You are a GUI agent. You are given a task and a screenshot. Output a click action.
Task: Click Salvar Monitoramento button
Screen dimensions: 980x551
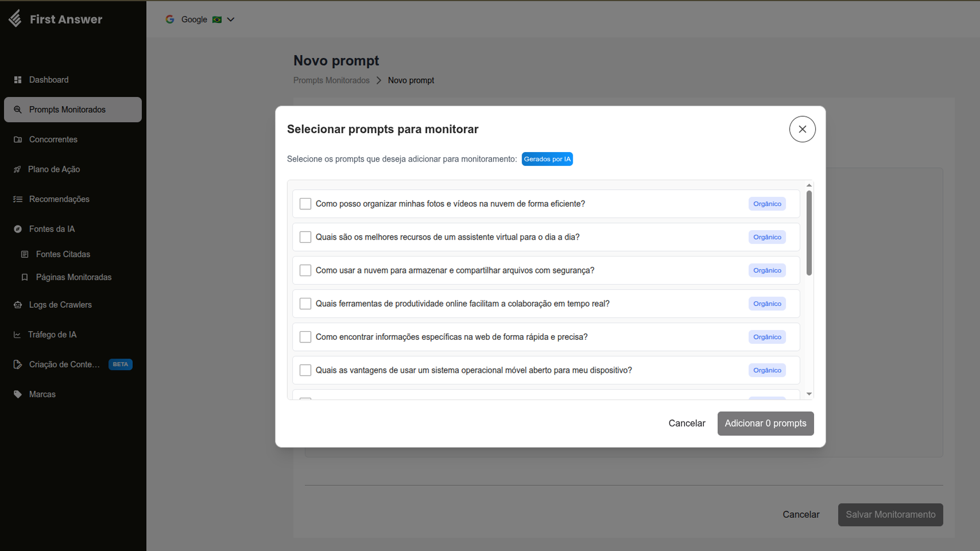(890, 515)
